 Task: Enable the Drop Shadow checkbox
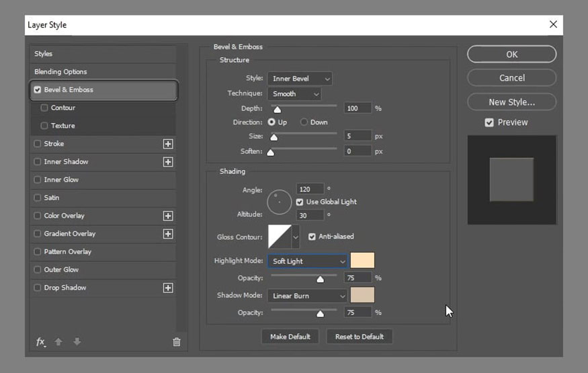[38, 288]
